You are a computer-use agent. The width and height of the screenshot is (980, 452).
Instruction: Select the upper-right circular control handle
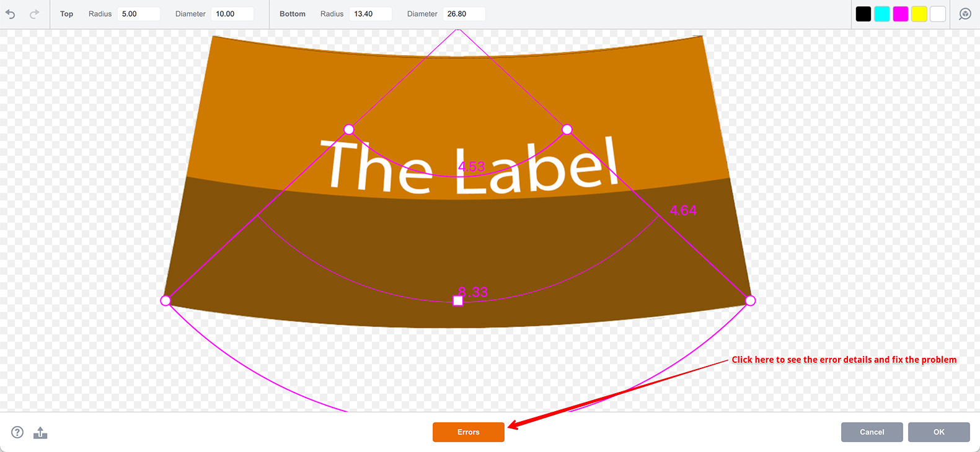coord(567,129)
